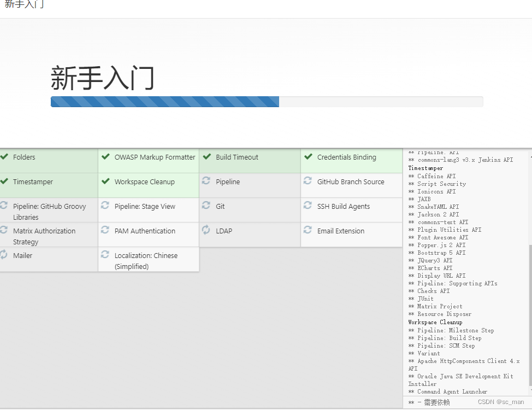The height and width of the screenshot is (410, 532).
Task: Select the Build Timeout plugin label
Action: (x=237, y=157)
